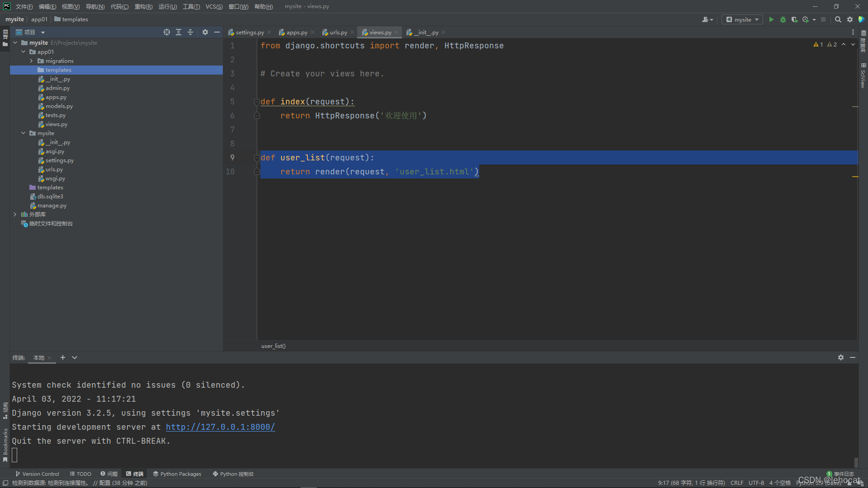Collapse the app01 folder

pos(23,52)
